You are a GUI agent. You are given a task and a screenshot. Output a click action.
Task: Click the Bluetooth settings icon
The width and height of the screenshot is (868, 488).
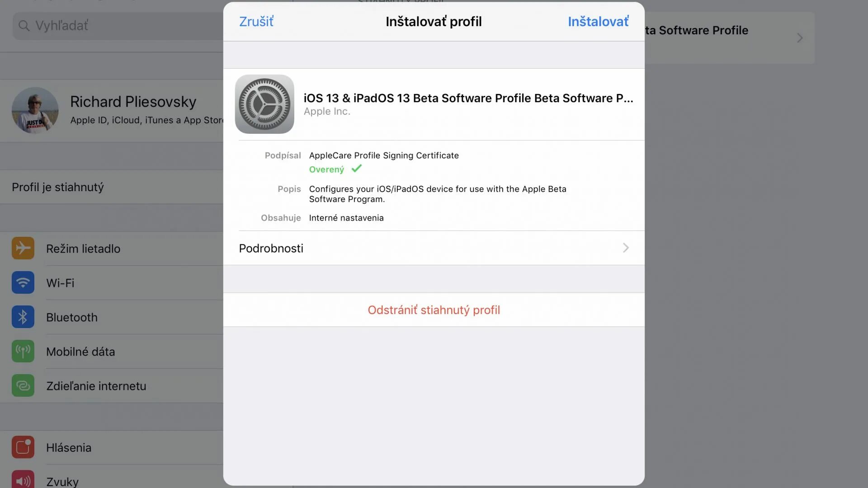click(x=23, y=316)
